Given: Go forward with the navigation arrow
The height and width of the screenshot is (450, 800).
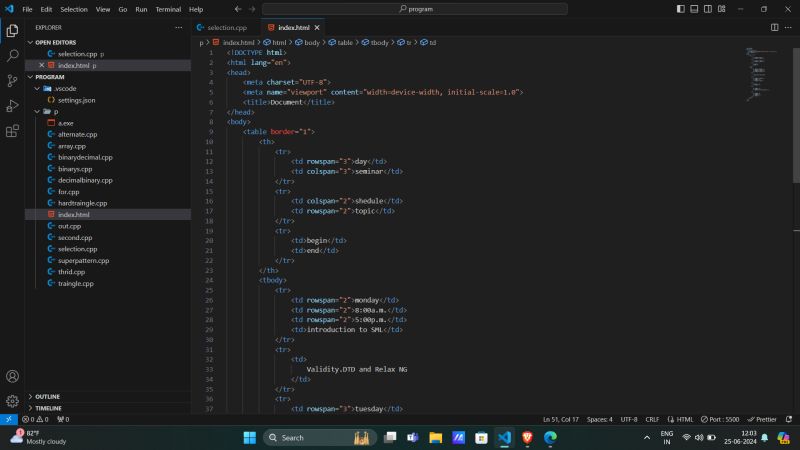Looking at the screenshot, I should 252,9.
